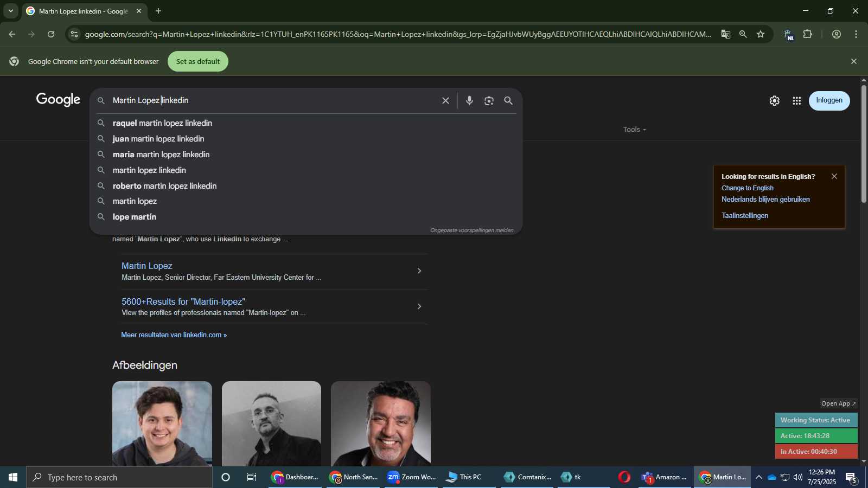Viewport: 868px width, 488px height.
Task: Go to Google homepage via logo
Action: [58, 100]
